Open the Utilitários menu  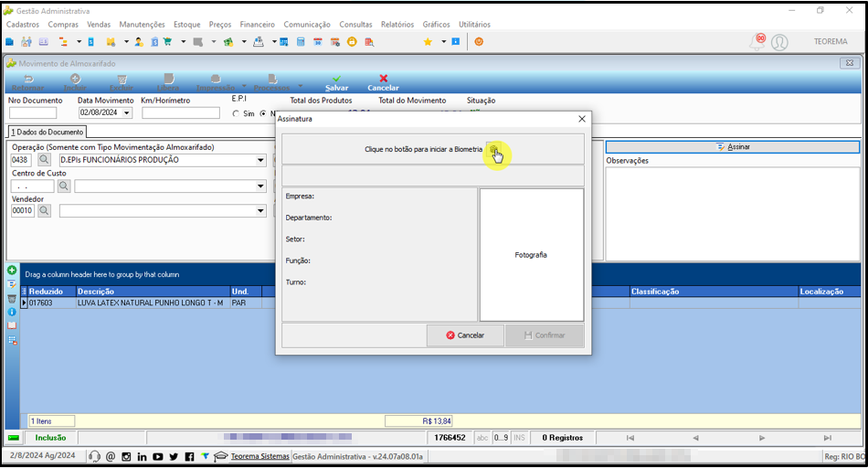(x=474, y=25)
